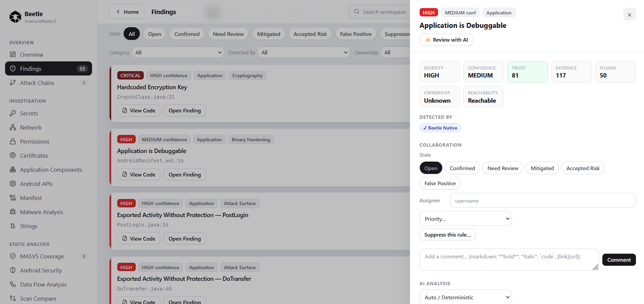Open the Auto / Deterministic analysis dropdown
The height and width of the screenshot is (304, 644).
coord(466,297)
